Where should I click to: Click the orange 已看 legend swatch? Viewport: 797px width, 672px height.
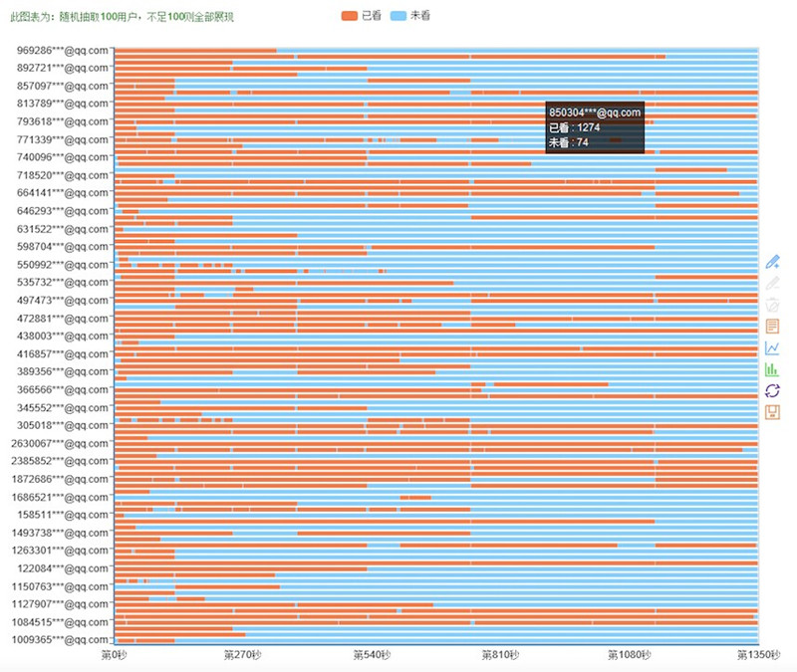[x=349, y=17]
